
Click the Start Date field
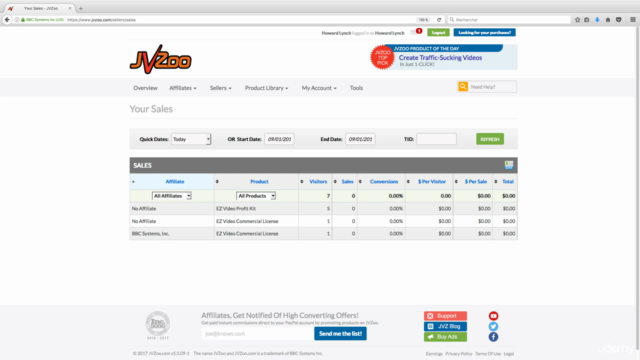coord(279,139)
